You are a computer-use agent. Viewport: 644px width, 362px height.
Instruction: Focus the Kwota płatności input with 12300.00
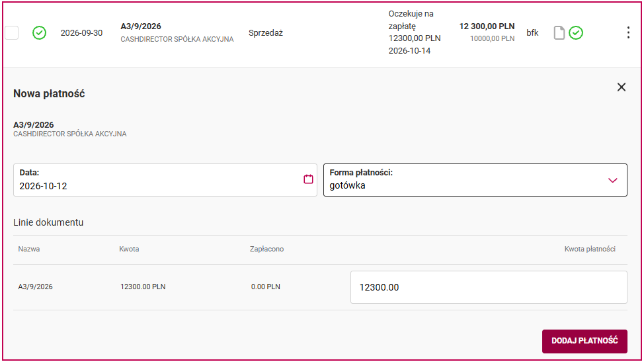489,287
